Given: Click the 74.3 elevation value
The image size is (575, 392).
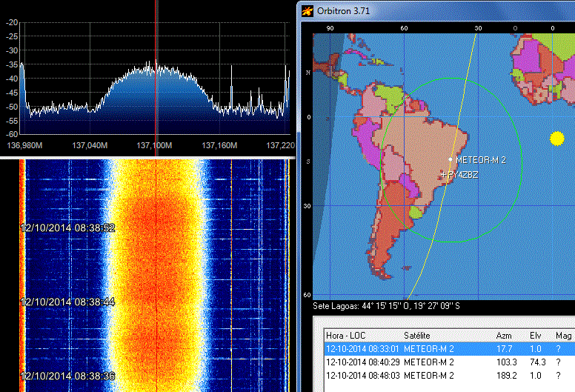Looking at the screenshot, I should coord(538,362).
